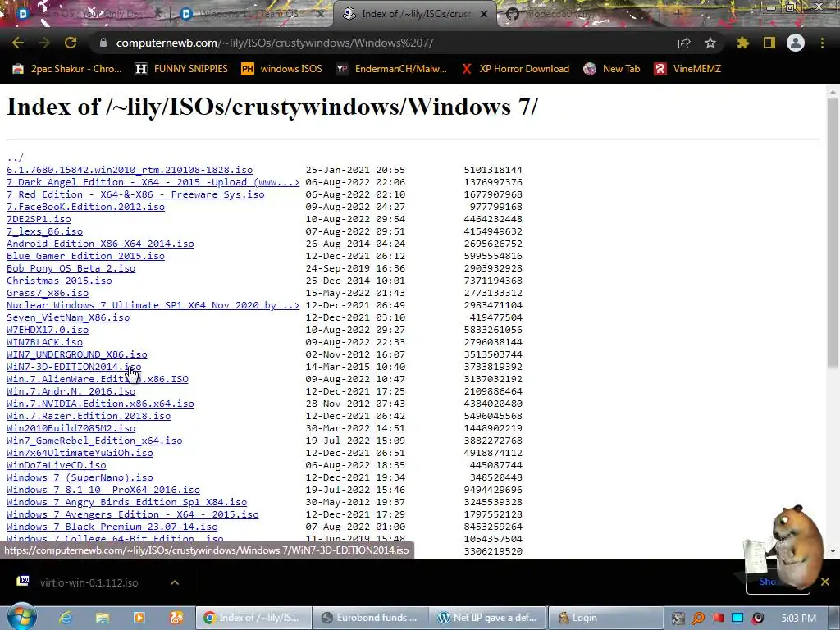The image size is (840, 630).
Task: Click the 7_lexs_86.iso link
Action: (44, 231)
